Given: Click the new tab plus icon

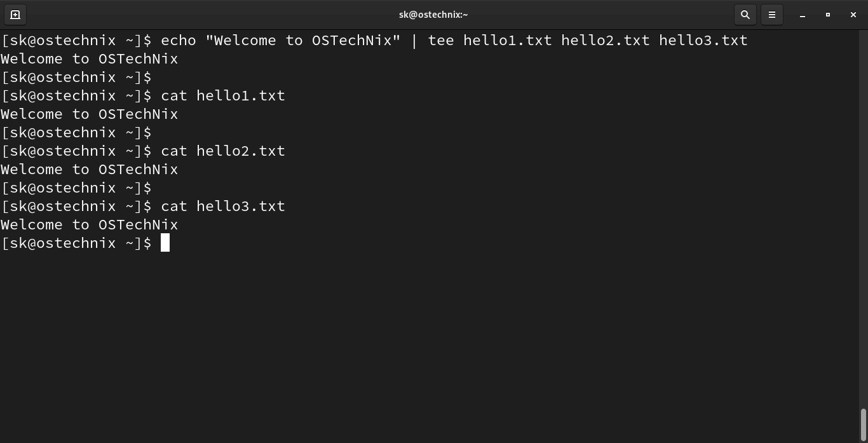Looking at the screenshot, I should coord(15,14).
